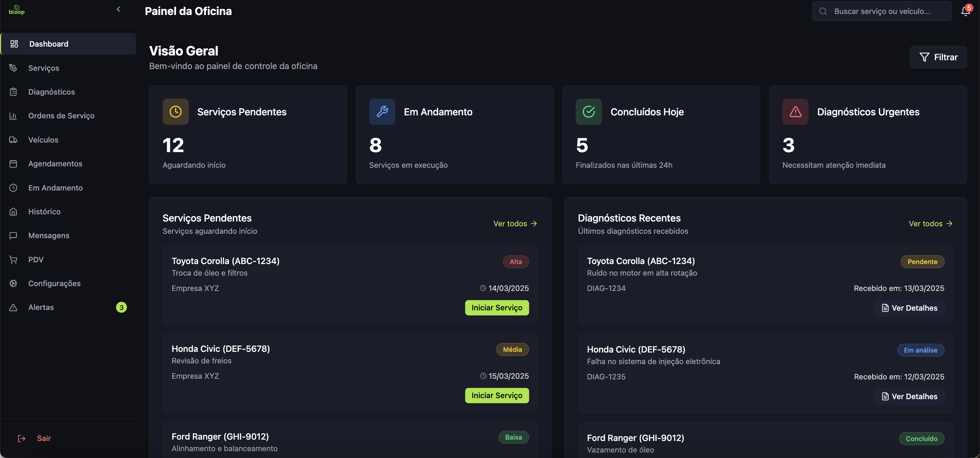Click the search magnifier icon

tap(823, 12)
